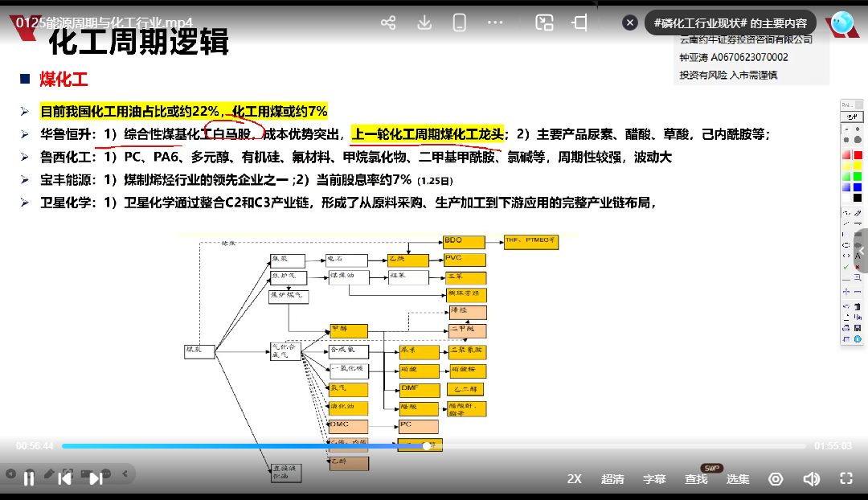Click the round back arrow in floating strip
This screenshot has height=500, width=868.
[10, 473]
